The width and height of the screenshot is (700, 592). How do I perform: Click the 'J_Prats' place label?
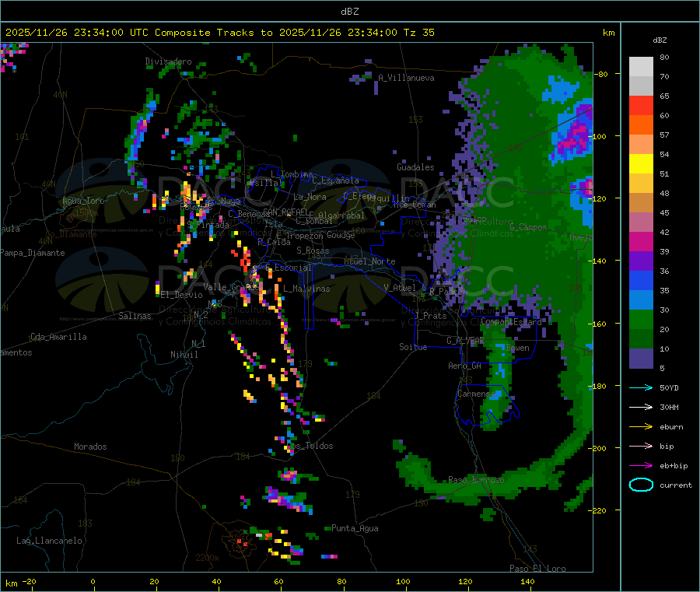432,316
